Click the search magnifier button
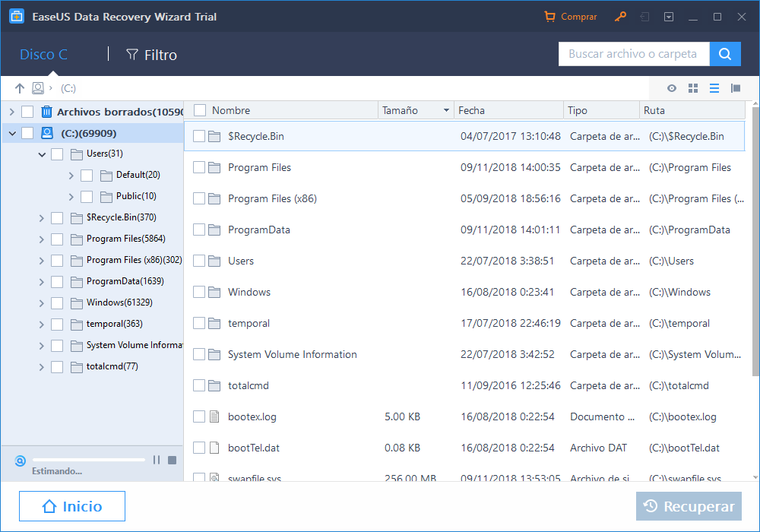This screenshot has height=532, width=760. pyautogui.click(x=725, y=54)
